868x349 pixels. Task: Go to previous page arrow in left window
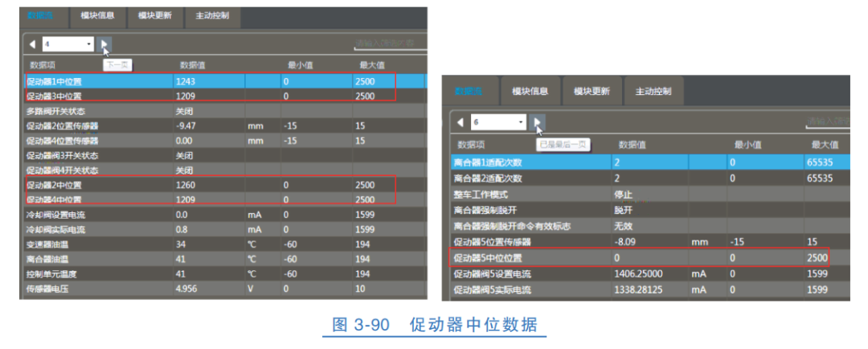click(x=33, y=43)
